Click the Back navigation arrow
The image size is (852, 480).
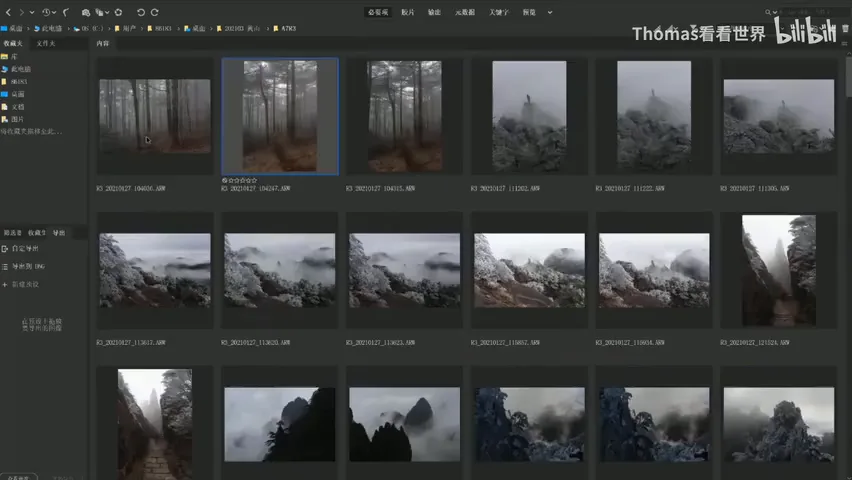tap(8, 12)
